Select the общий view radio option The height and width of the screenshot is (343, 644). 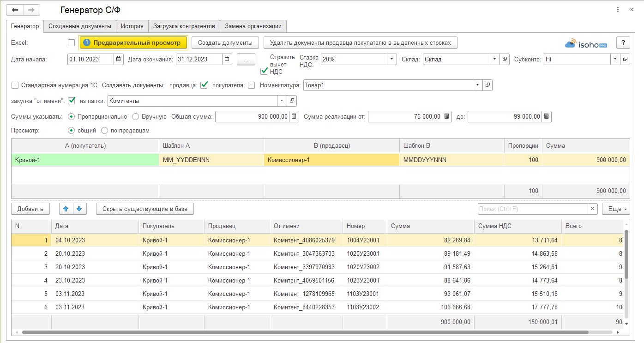(x=72, y=131)
